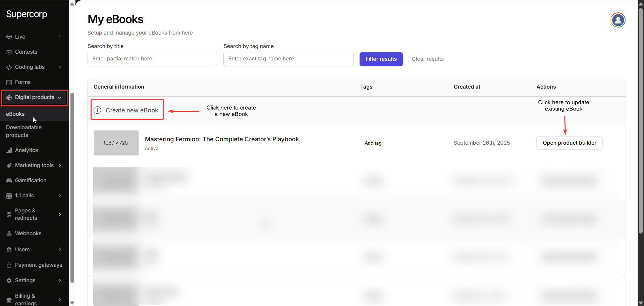This screenshot has height=306, width=644.
Task: Click the user profile avatar icon
Action: click(618, 20)
